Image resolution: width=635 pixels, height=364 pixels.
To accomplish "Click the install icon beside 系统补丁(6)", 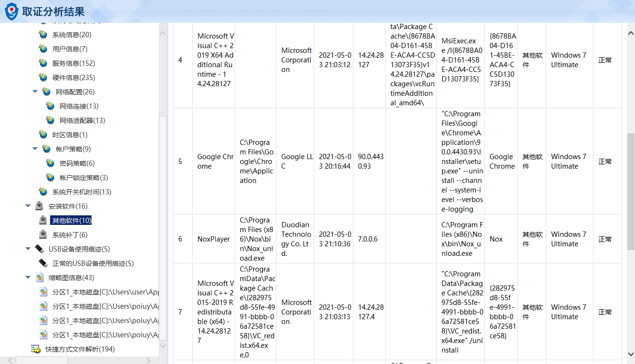I will click(43, 235).
